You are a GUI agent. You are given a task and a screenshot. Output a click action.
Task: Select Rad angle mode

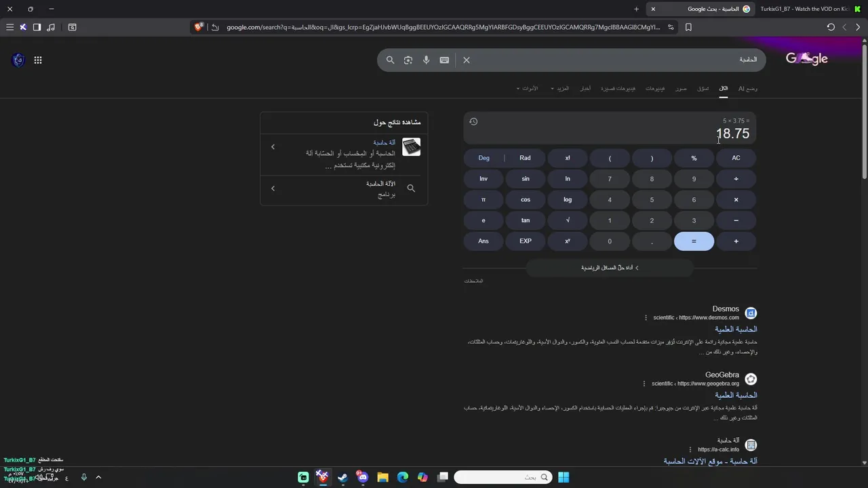click(525, 158)
